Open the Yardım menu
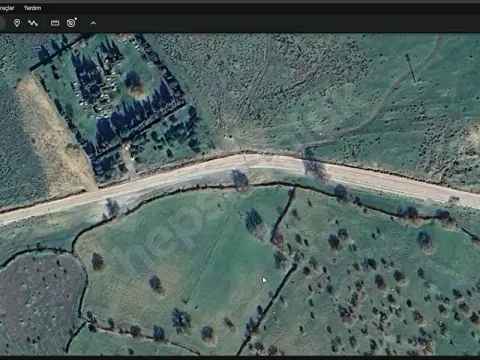Screen dimensions: 480x360 32,8
